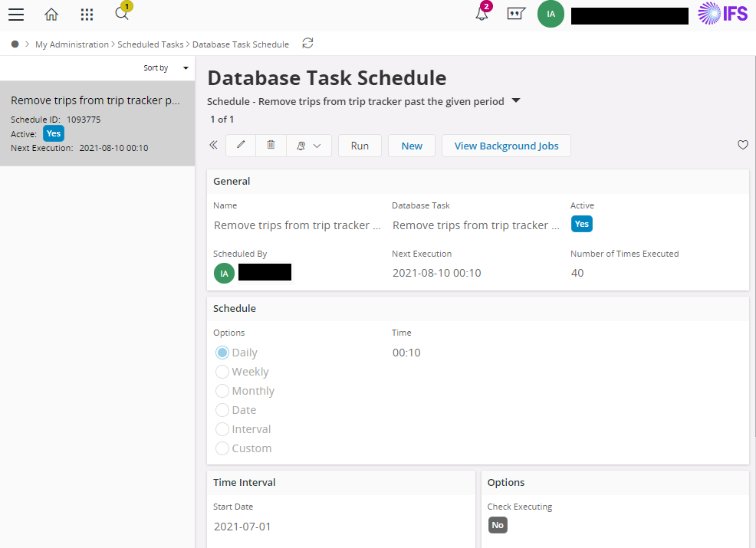The width and height of the screenshot is (756, 548).
Task: Delete schedule using trash icon
Action: tap(271, 146)
